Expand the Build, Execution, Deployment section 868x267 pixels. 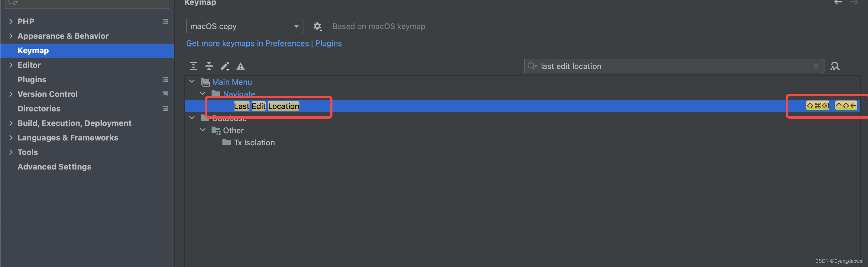click(11, 123)
